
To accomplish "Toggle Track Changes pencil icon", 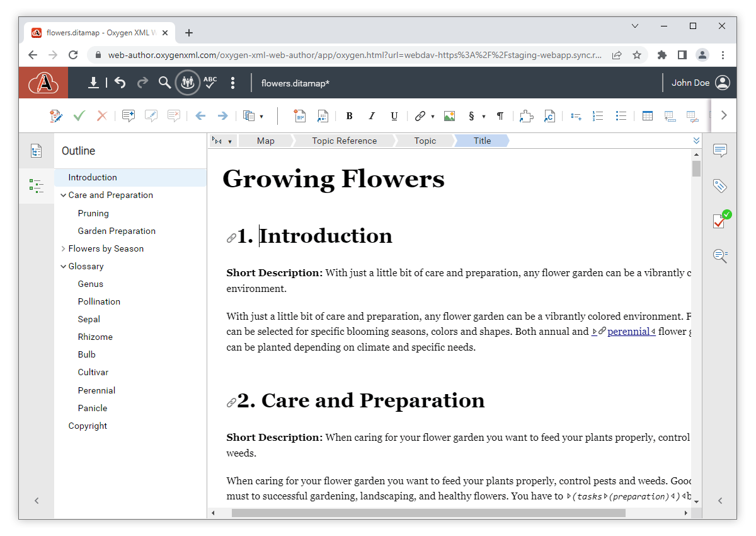I will [56, 116].
